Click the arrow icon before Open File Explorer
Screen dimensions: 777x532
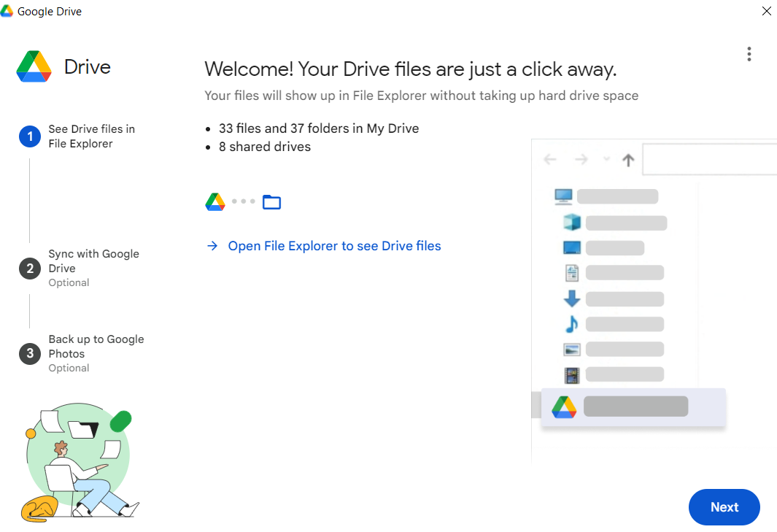click(x=212, y=246)
